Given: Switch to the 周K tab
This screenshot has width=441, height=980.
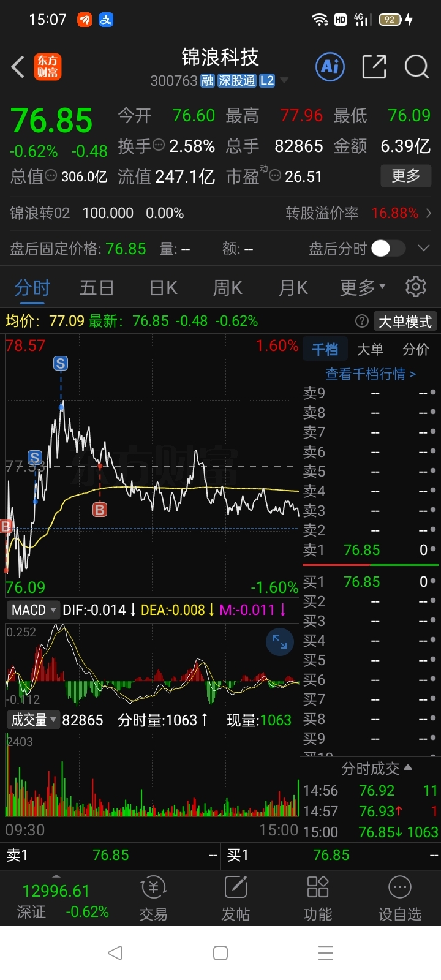Looking at the screenshot, I should 228,287.
